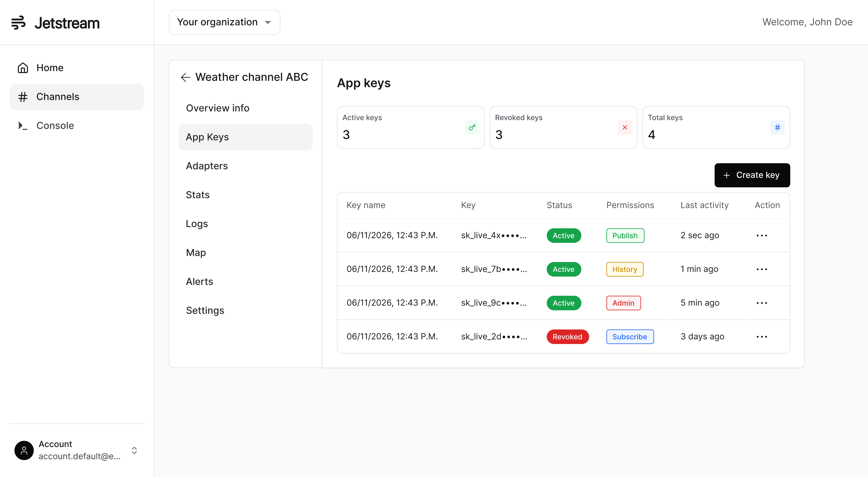Open action menu for sk_live_4x key row

[x=761, y=235]
